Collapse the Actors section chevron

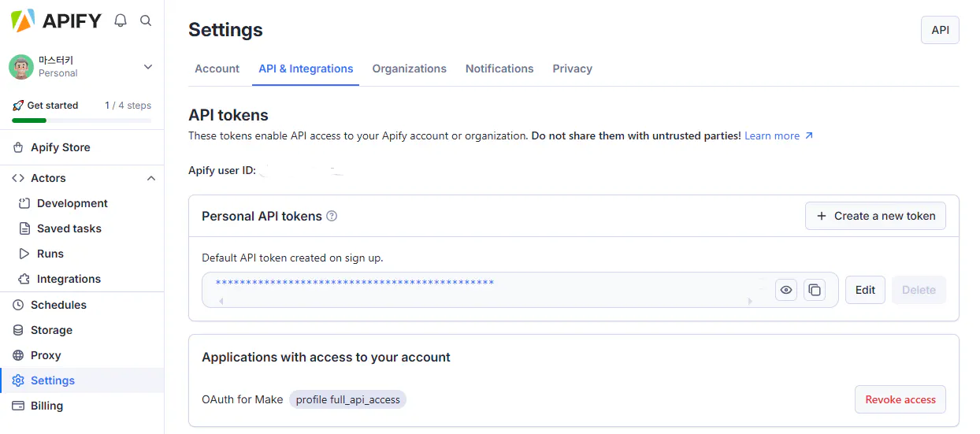[x=151, y=178]
